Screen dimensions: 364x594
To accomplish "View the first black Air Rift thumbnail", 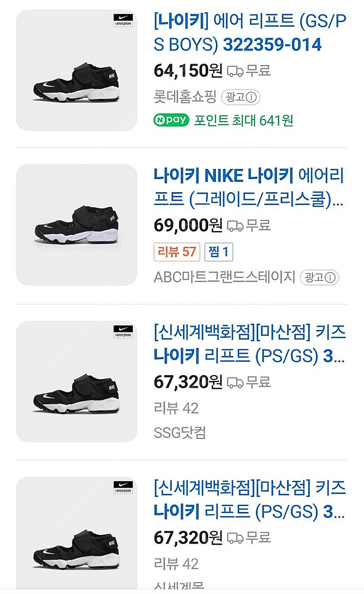I will tap(77, 70).
